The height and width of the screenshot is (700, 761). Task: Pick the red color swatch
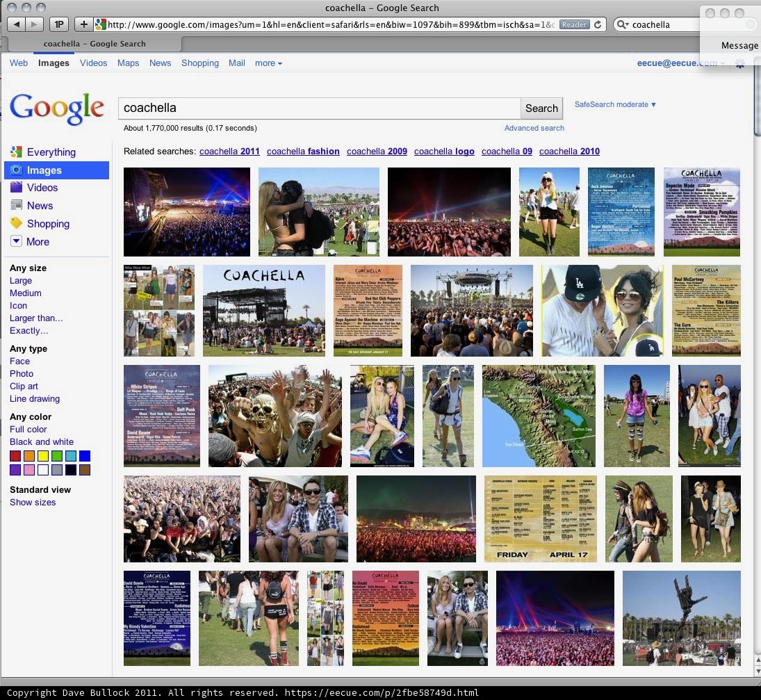pos(15,456)
